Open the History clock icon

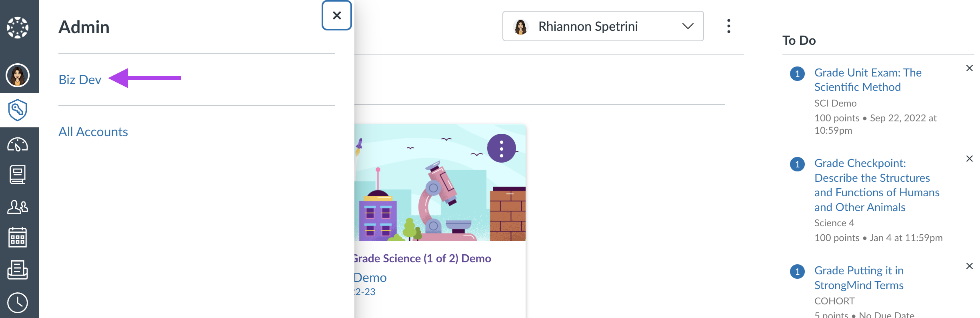coord(18,302)
